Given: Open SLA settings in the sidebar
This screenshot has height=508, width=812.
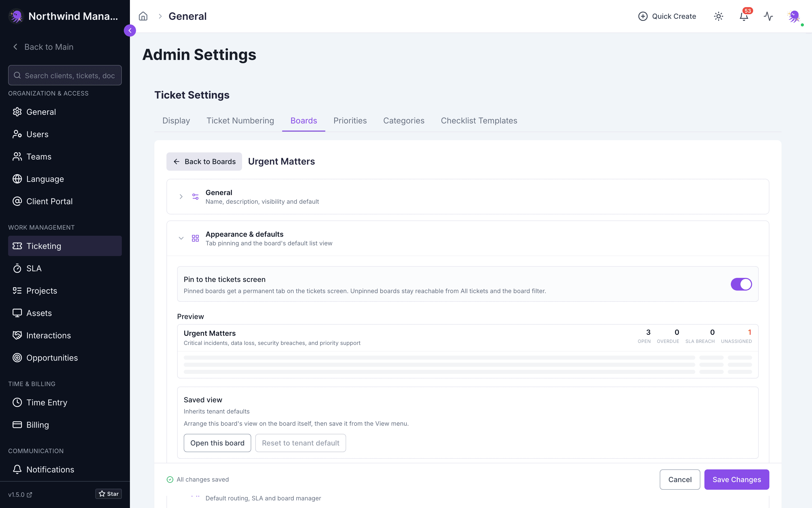Looking at the screenshot, I should pyautogui.click(x=65, y=268).
